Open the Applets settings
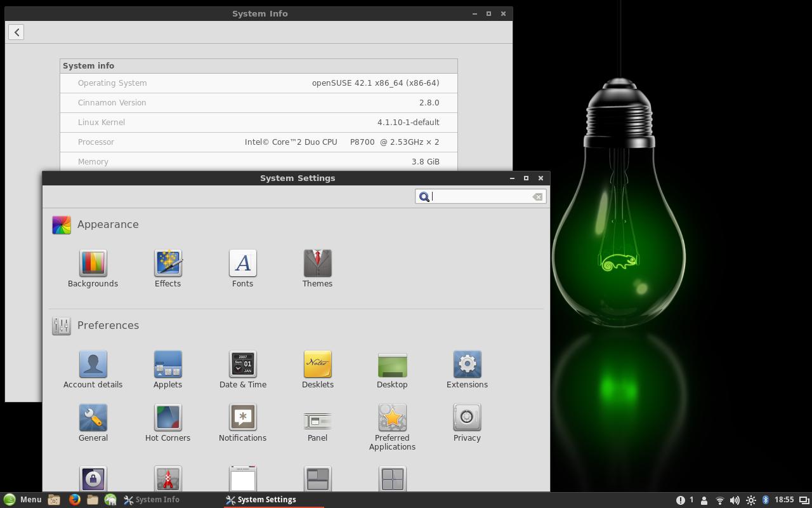 point(167,364)
